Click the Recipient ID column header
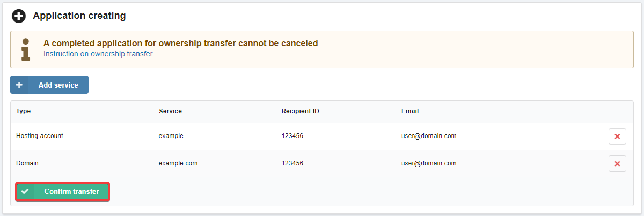644x216 pixels. pyautogui.click(x=301, y=111)
